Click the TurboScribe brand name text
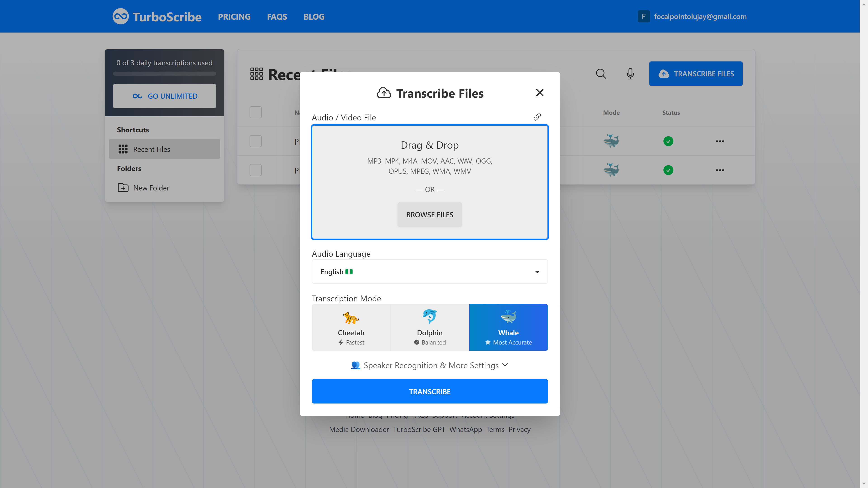 point(167,17)
